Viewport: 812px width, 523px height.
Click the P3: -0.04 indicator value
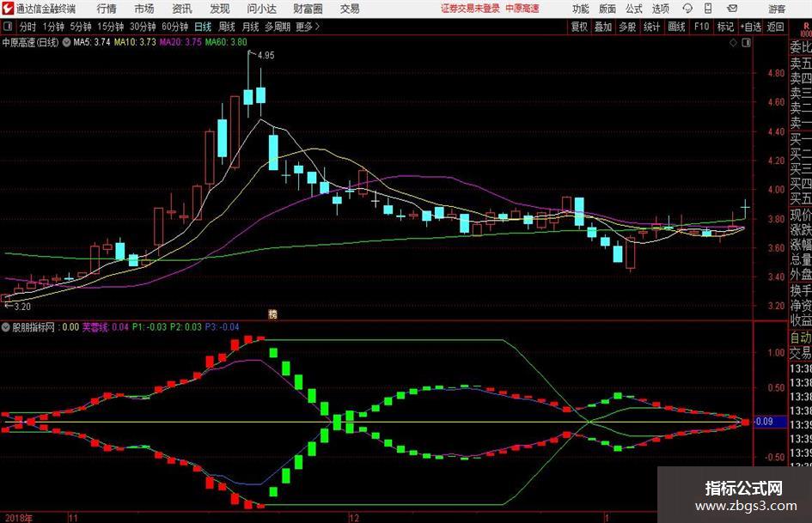point(223,326)
